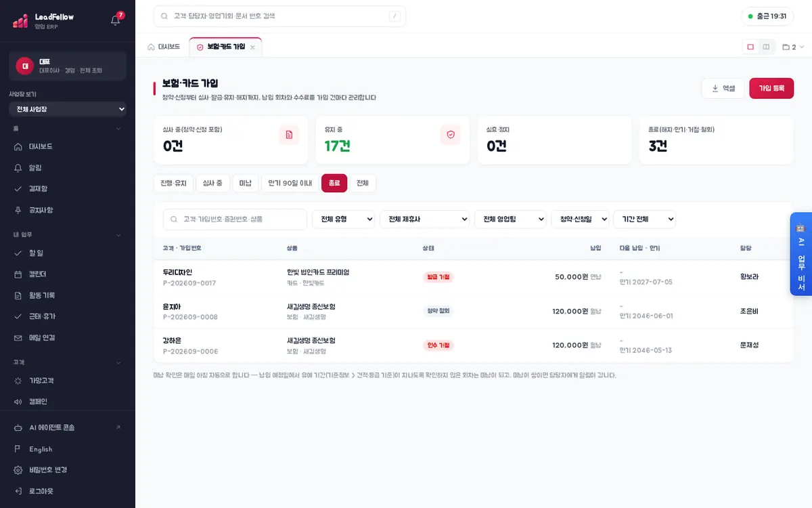
Task: Click the 발급 거절 status badge
Action: [438, 277]
